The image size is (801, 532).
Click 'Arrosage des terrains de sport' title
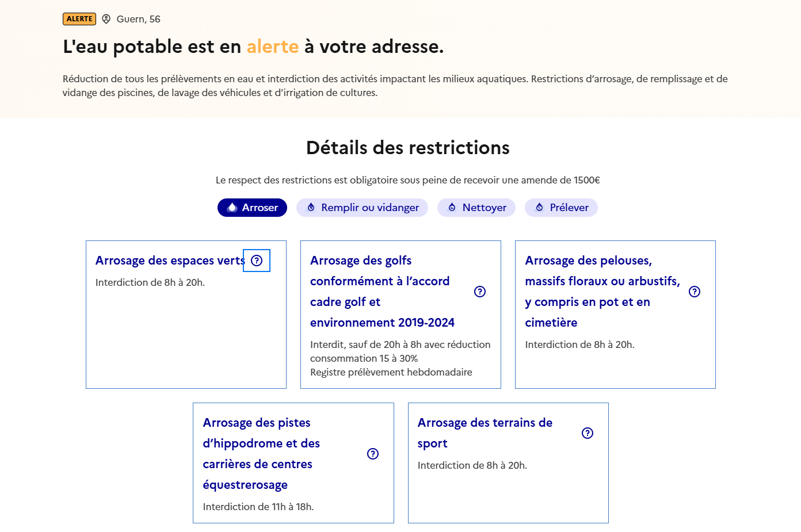pyautogui.click(x=485, y=433)
